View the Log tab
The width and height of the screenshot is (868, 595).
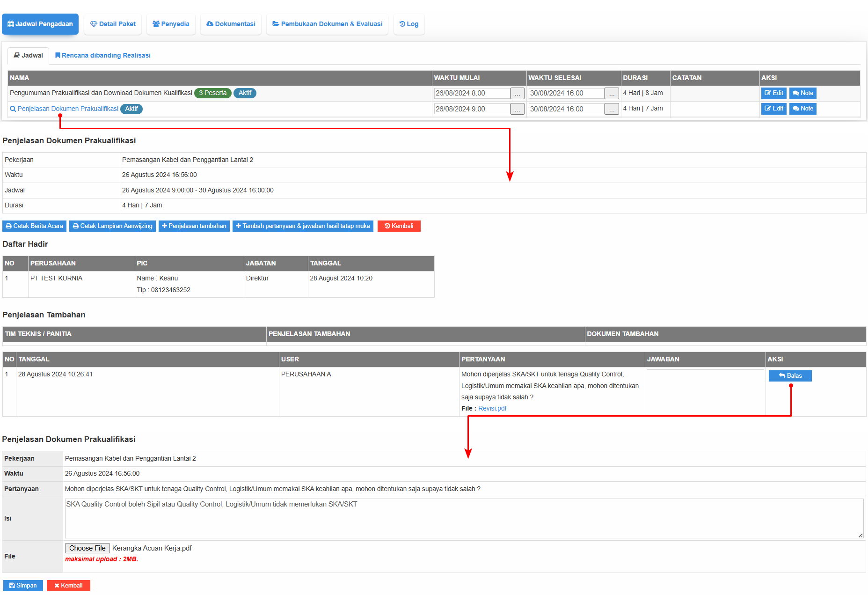point(409,24)
